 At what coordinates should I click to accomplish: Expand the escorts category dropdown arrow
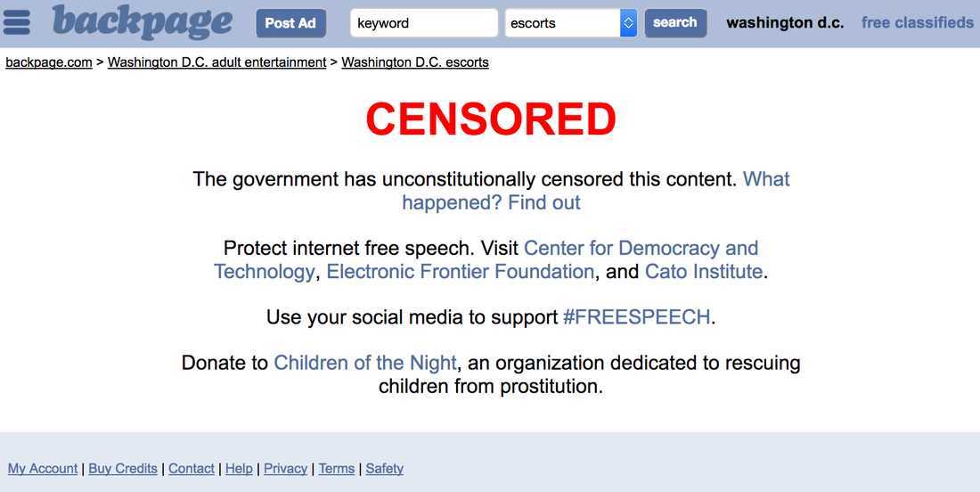629,23
